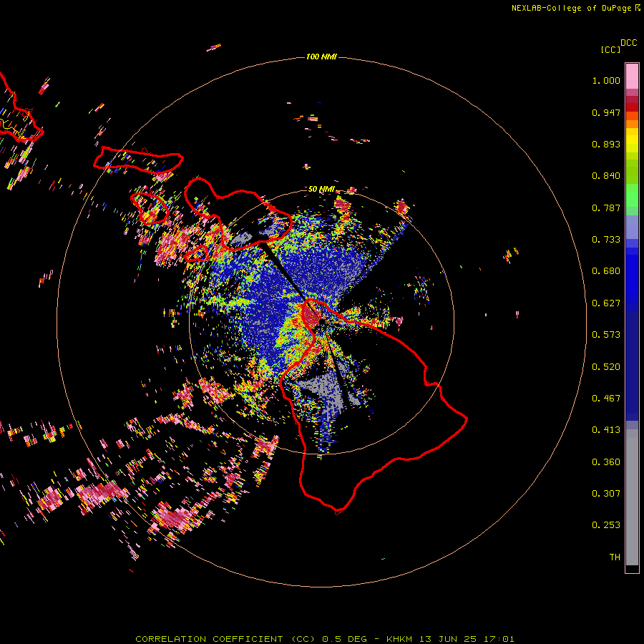Select the 0.627 scale value
The image size is (644, 644).
[x=606, y=303]
